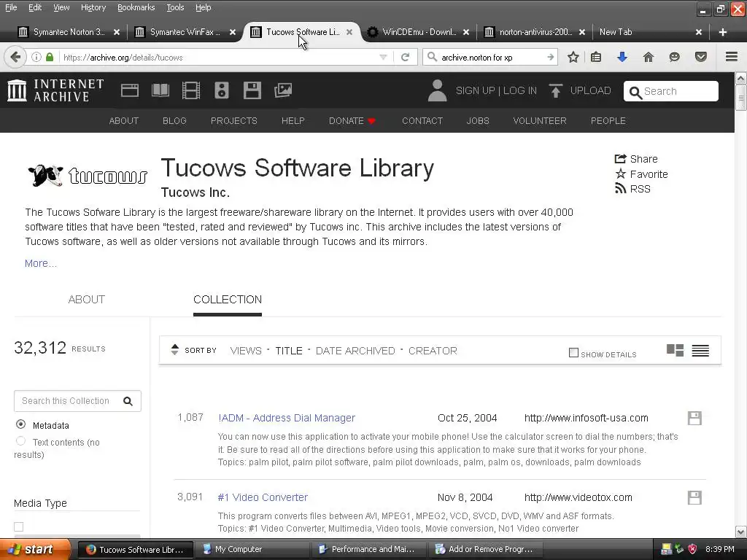Click the Pocket icon in toolbar
The width and height of the screenshot is (747, 560).
pyautogui.click(x=701, y=57)
